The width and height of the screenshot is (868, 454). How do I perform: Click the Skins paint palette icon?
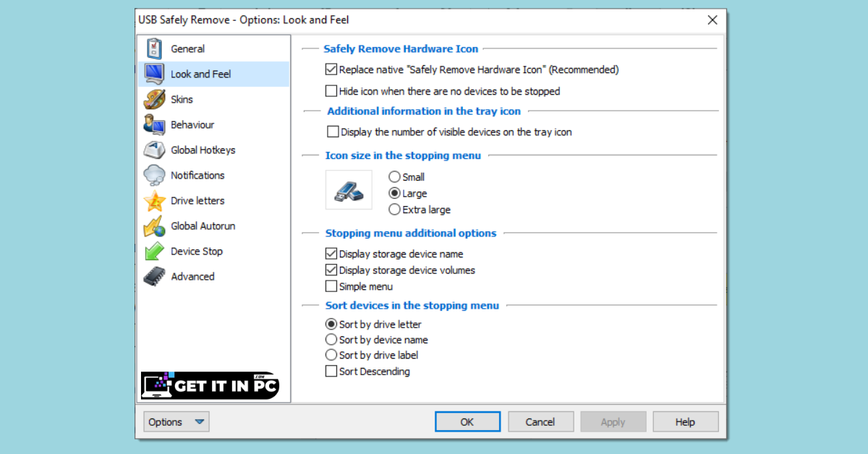tap(154, 99)
